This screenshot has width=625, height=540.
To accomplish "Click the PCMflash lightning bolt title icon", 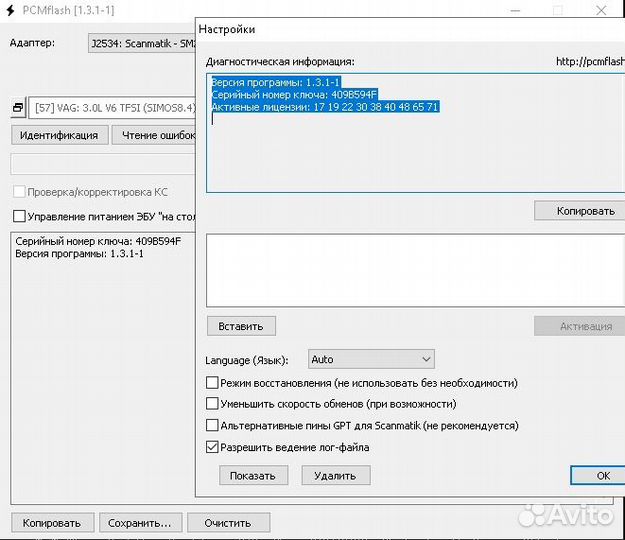I will (10, 10).
